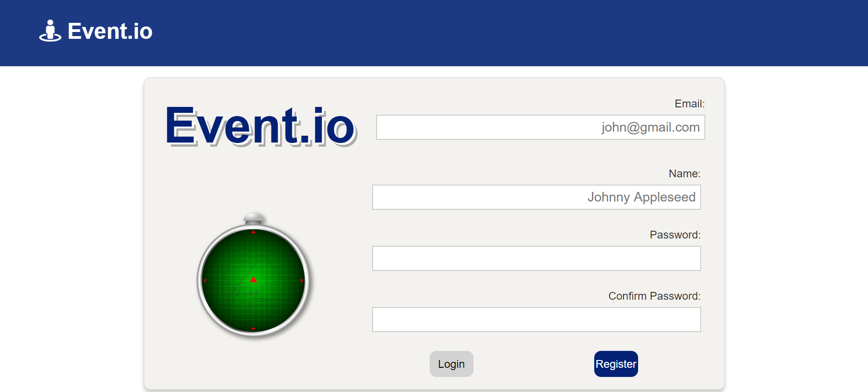This screenshot has height=392, width=868.
Task: Click the large Event.io heading
Action: (261, 126)
